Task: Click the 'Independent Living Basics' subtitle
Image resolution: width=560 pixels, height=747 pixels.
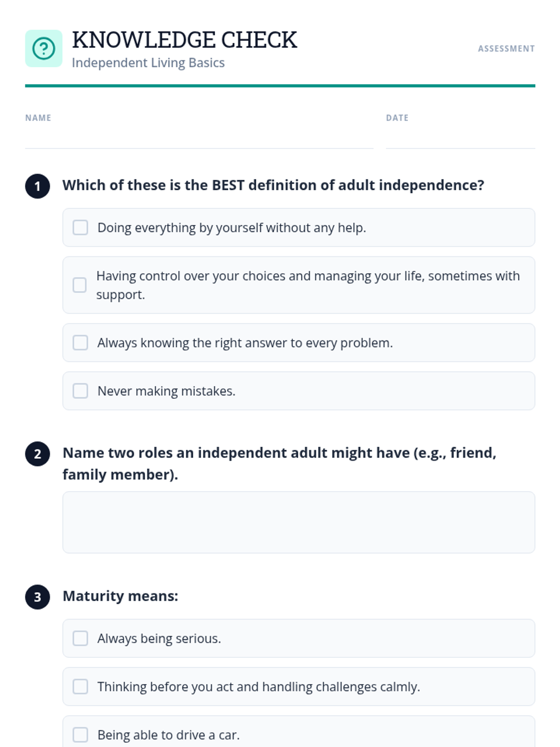Action: (x=148, y=63)
